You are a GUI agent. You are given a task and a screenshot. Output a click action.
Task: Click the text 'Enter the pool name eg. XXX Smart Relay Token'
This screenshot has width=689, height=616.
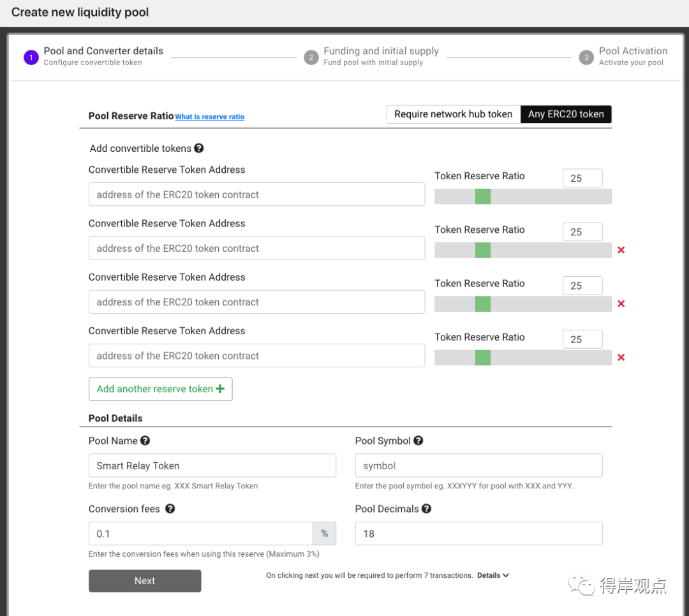pyautogui.click(x=173, y=486)
